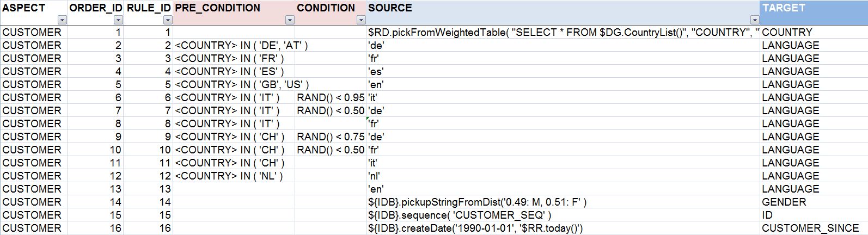This screenshot has width=868, height=235.
Task: Open the RULE_ID column filter dropdown
Action: [x=168, y=20]
